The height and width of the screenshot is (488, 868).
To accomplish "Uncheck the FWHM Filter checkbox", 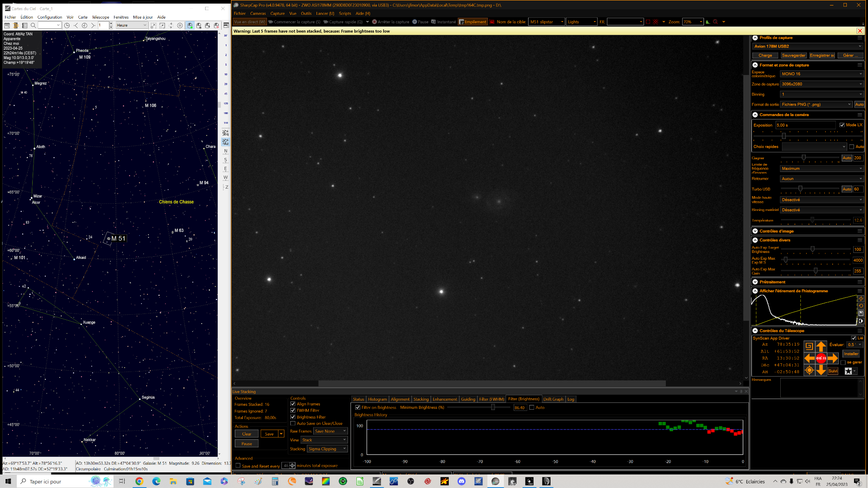I will [293, 410].
